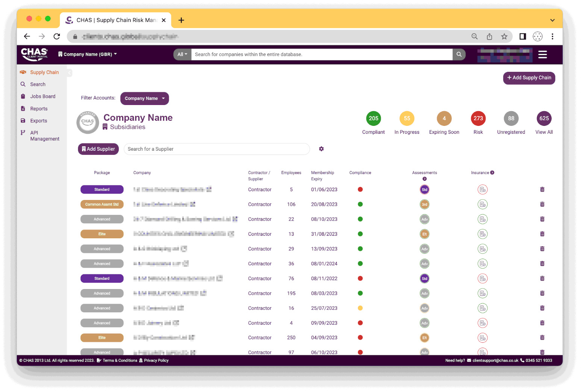
Task: Reload the page in browser
Action: tap(57, 36)
